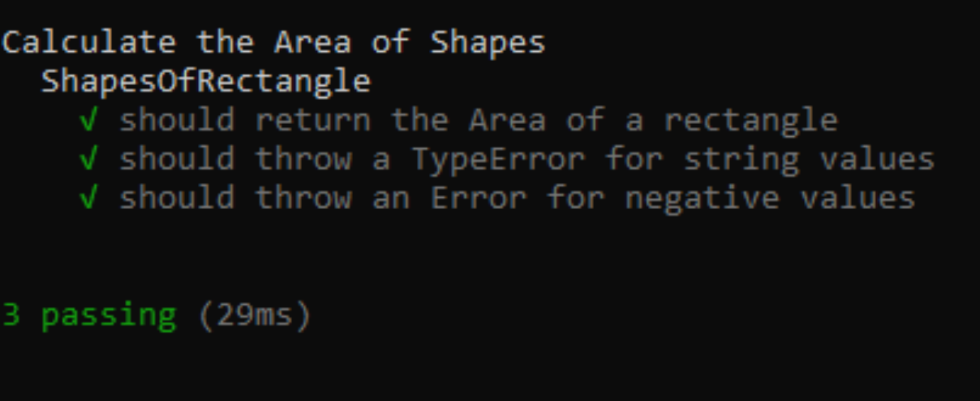The width and height of the screenshot is (980, 401).
Task: Click the word "TypeError" in the output
Action: click(x=498, y=159)
